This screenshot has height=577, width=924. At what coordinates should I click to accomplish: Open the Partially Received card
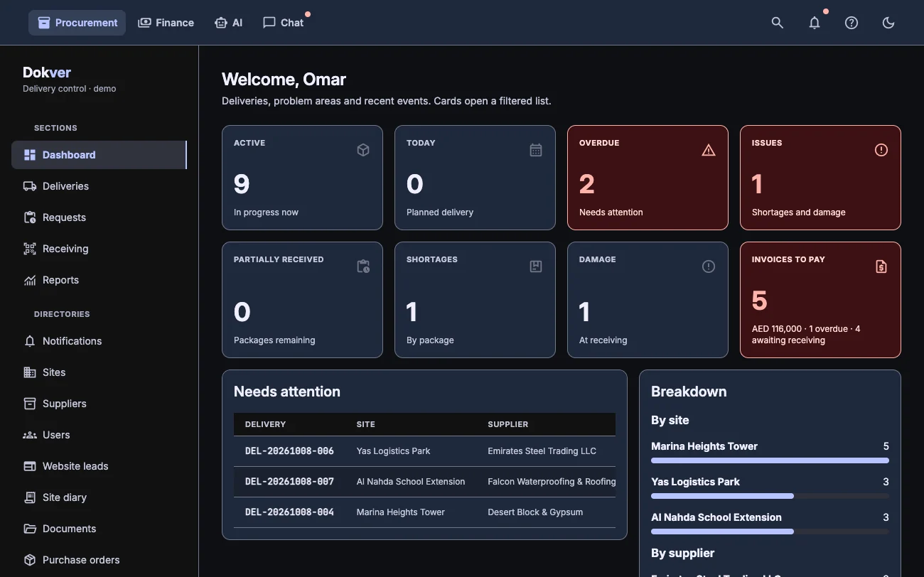tap(302, 300)
